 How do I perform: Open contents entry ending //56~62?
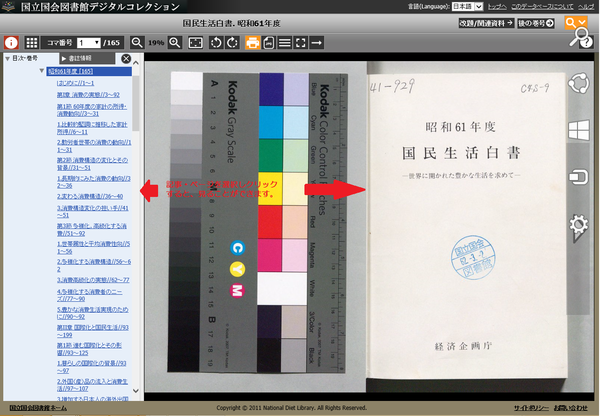pyautogui.click(x=94, y=266)
